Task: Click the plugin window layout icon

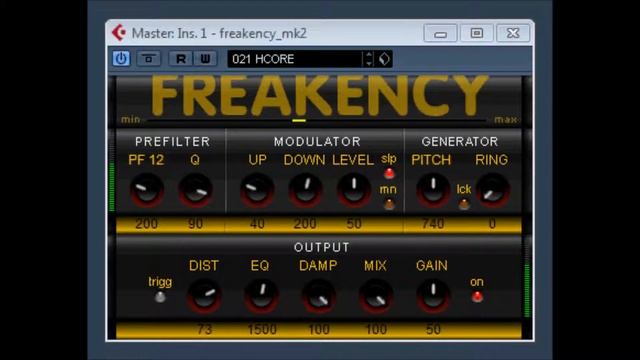Action: coord(149,59)
